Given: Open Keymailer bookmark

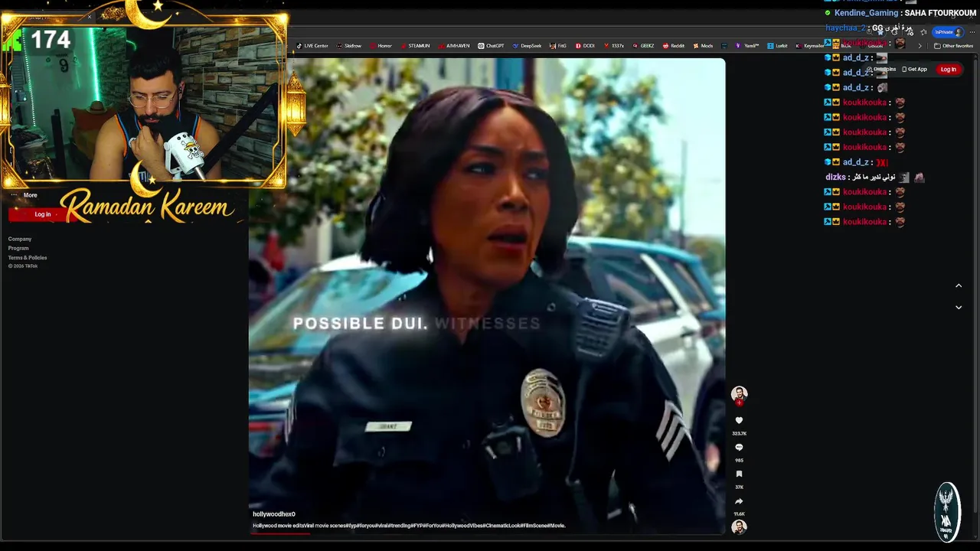Looking at the screenshot, I should [x=809, y=46].
